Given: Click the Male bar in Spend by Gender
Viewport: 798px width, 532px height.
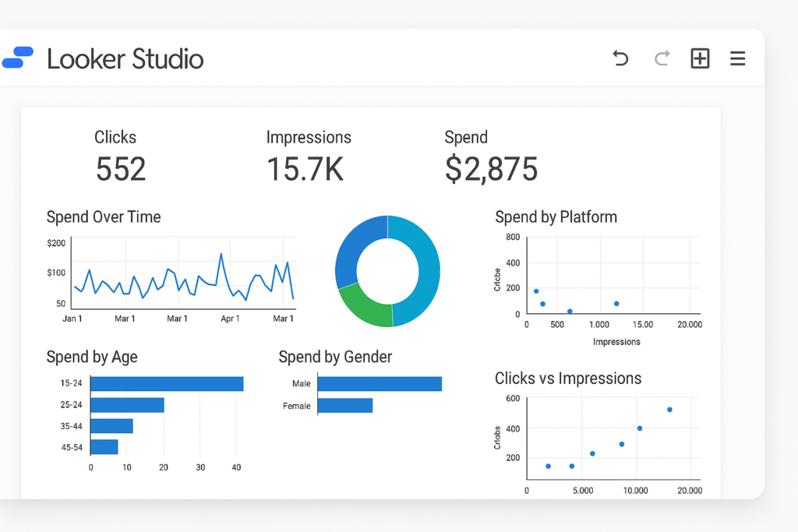Looking at the screenshot, I should 380,383.
